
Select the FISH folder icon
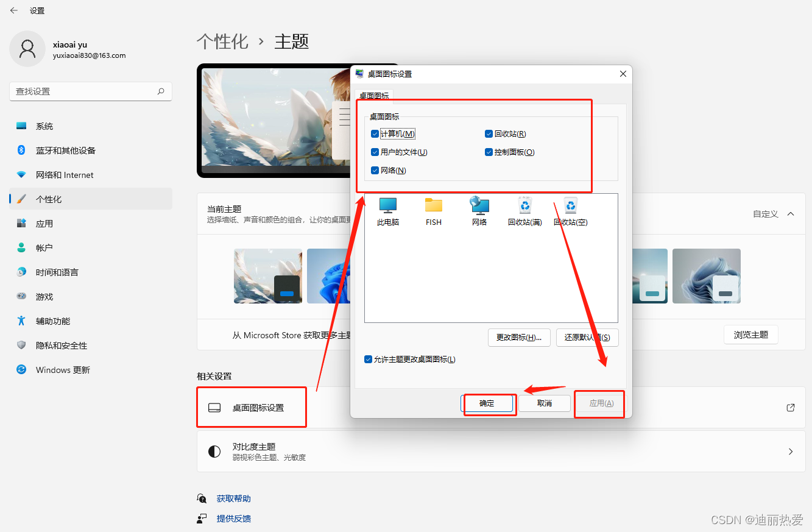click(x=434, y=211)
